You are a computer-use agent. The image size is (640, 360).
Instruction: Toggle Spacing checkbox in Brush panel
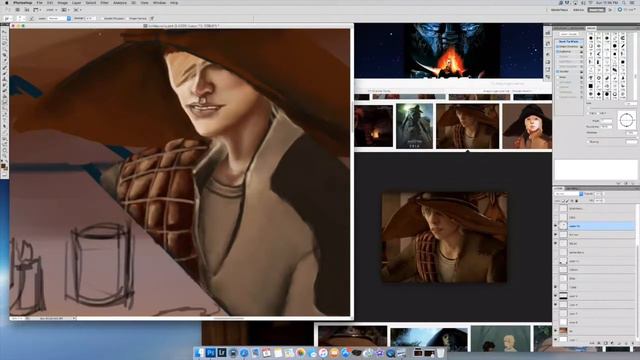[588, 142]
